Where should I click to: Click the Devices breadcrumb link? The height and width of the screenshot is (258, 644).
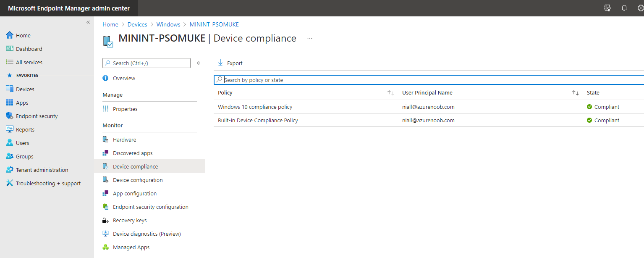[137, 24]
